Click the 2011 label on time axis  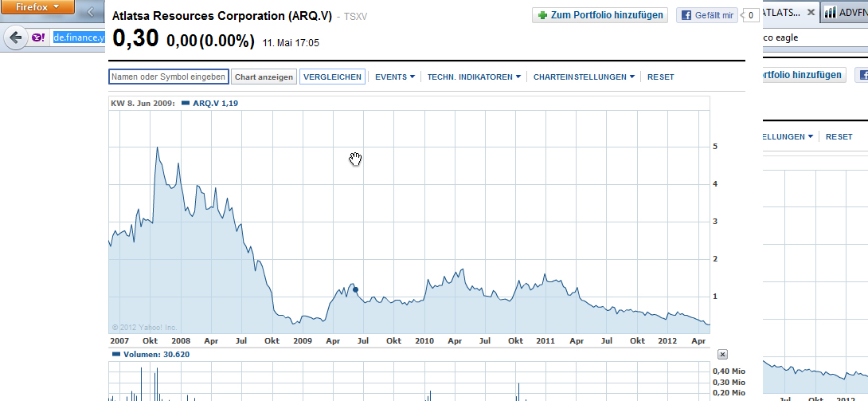click(x=546, y=340)
